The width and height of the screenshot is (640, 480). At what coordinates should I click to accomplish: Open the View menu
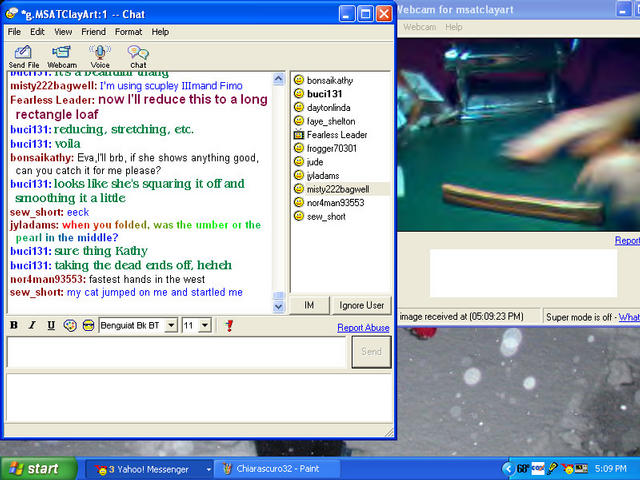coord(63,32)
